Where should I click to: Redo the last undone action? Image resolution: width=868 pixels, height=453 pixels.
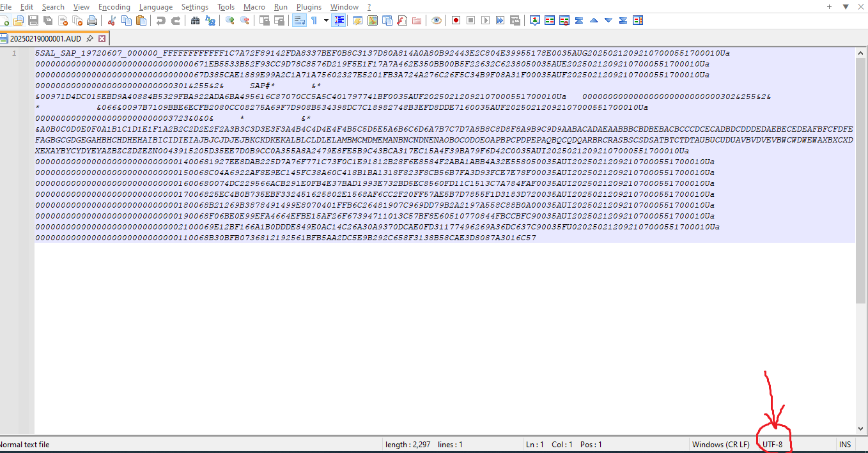tap(175, 20)
